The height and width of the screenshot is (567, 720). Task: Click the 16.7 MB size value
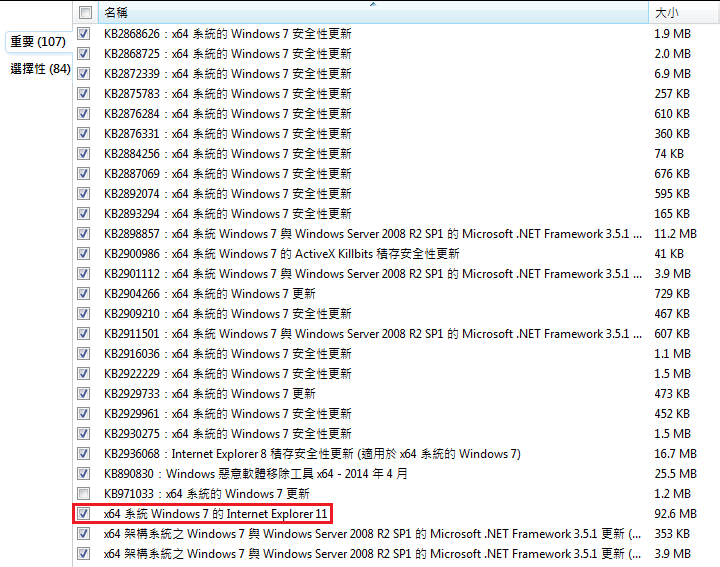click(x=675, y=454)
